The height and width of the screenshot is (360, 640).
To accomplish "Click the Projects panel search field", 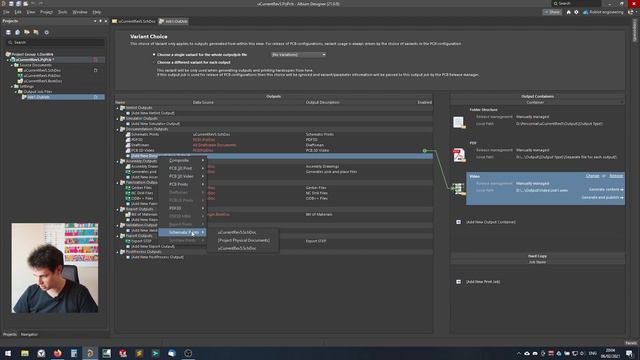I will pyautogui.click(x=55, y=42).
